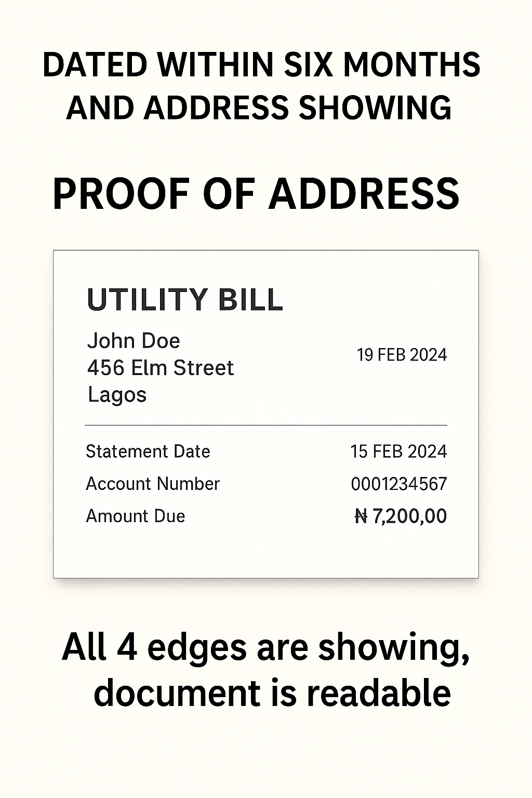Click the "document is readable" line
This screenshot has height=798, width=532.
272,694
